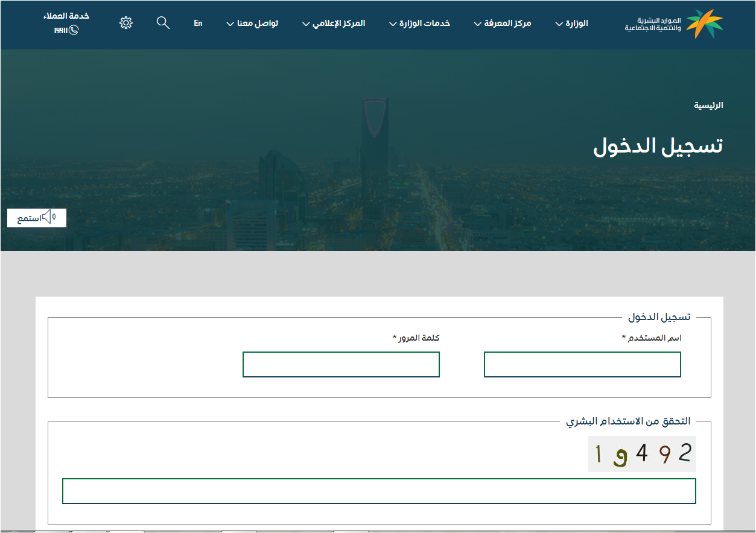Click the customer service phone icon
This screenshot has width=756, height=533.
[74, 30]
